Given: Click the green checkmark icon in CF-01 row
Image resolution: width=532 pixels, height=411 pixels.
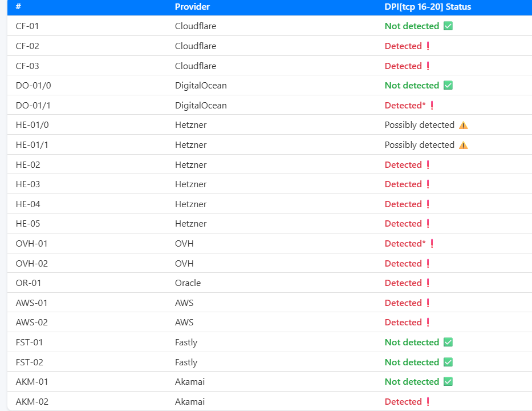Looking at the screenshot, I should 448,26.
